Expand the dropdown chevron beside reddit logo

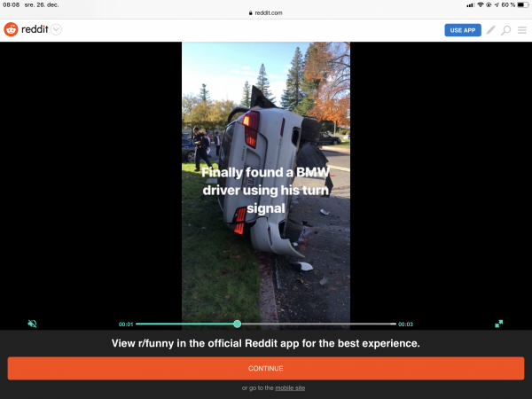coord(57,30)
